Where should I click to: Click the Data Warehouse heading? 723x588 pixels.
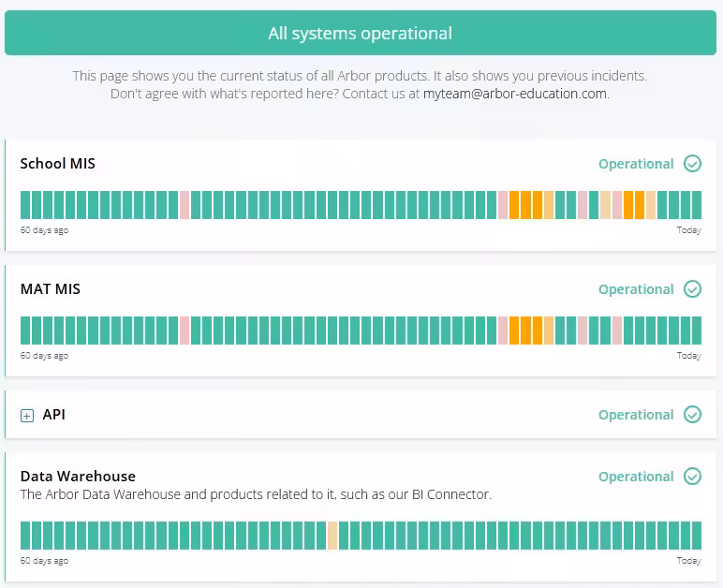coord(78,477)
